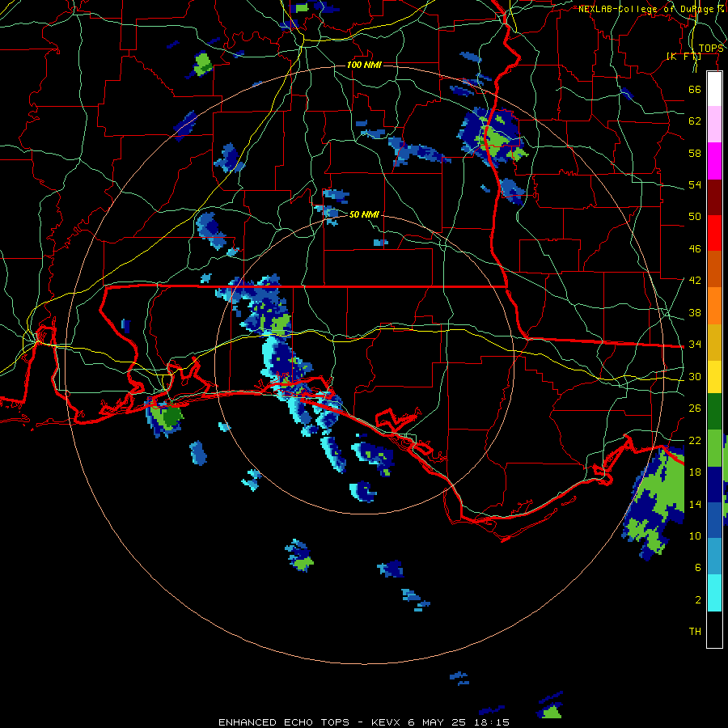Screen dimensions: 728x728
Task: Click the legend value "34"
Action: coord(695,345)
